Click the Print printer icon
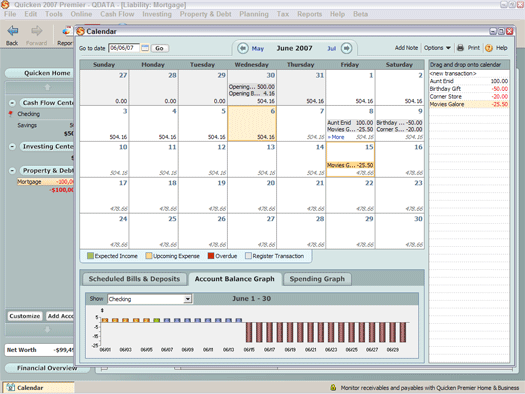This screenshot has width=525, height=394. click(460, 48)
